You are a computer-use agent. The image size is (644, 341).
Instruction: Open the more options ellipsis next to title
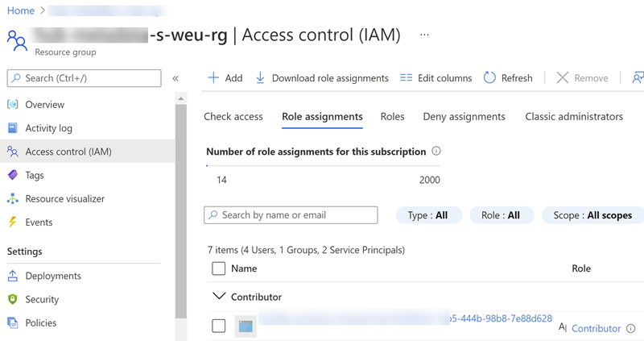click(x=424, y=35)
